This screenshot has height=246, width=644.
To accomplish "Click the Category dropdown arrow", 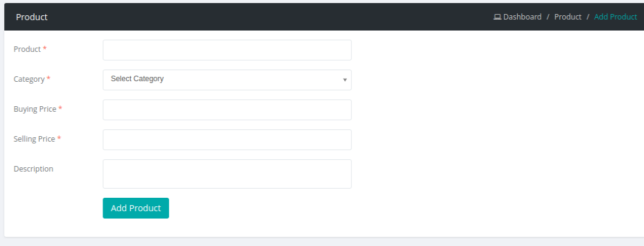I will coord(345,80).
